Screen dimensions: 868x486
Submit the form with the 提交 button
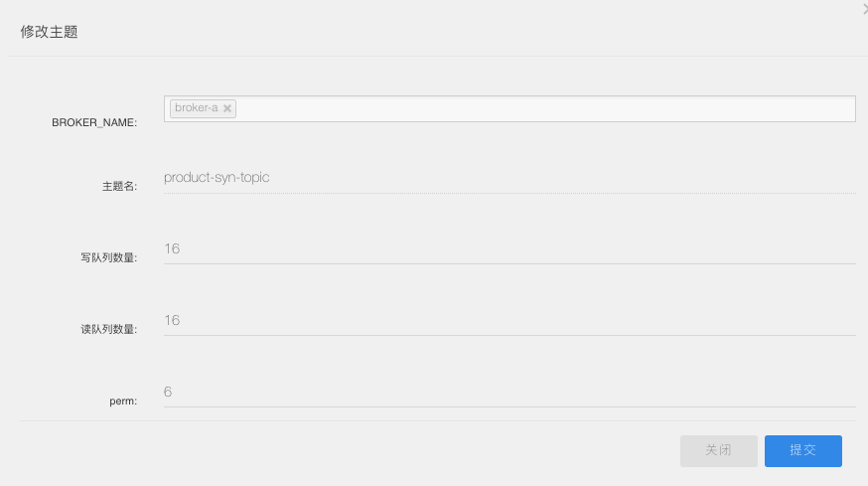(x=803, y=450)
